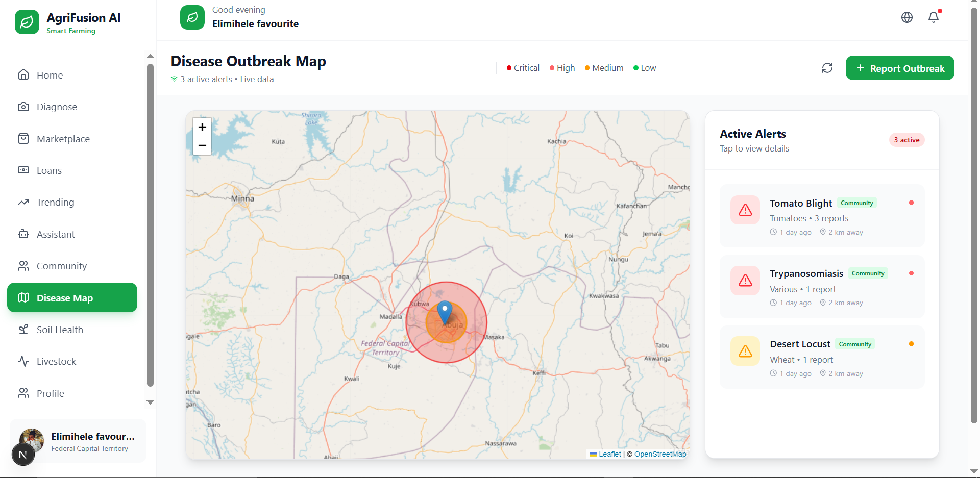Image resolution: width=980 pixels, height=478 pixels.
Task: Open the Diagnose tool in the sidebar
Action: (x=56, y=107)
